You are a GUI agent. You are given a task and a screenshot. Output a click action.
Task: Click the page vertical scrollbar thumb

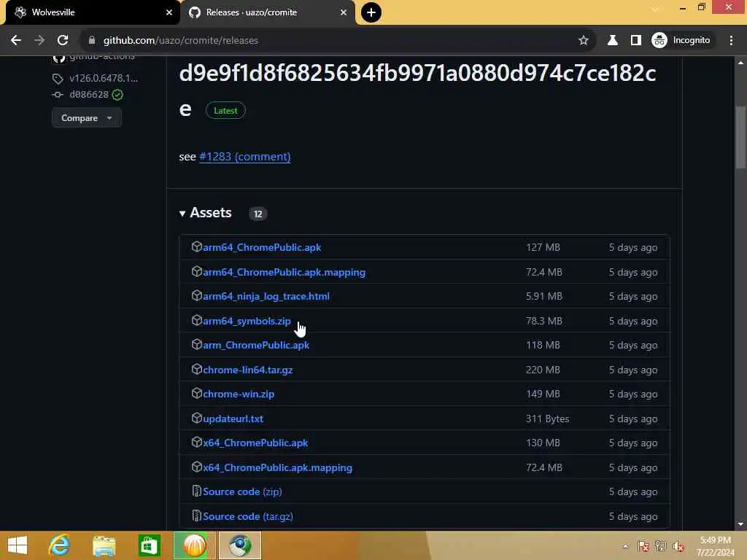pyautogui.click(x=740, y=137)
